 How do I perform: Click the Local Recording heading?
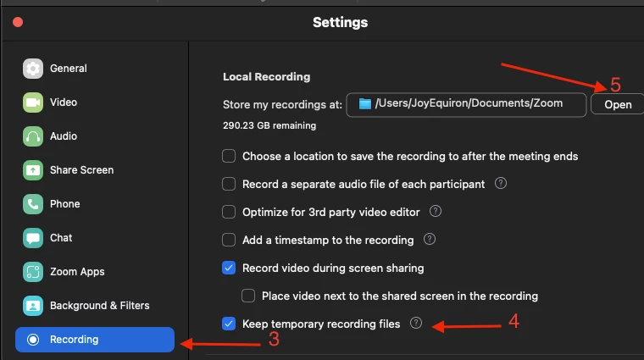(267, 77)
